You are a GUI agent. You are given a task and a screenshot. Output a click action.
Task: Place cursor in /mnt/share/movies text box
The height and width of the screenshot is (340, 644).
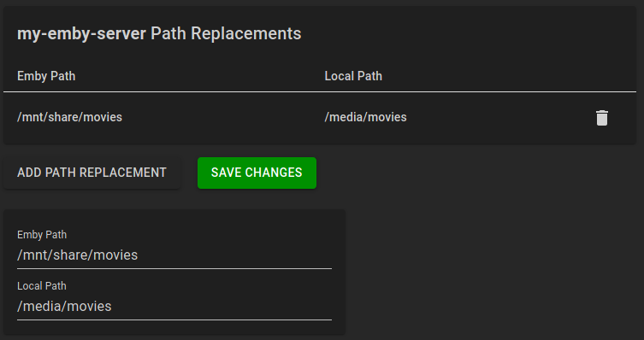pyautogui.click(x=174, y=255)
